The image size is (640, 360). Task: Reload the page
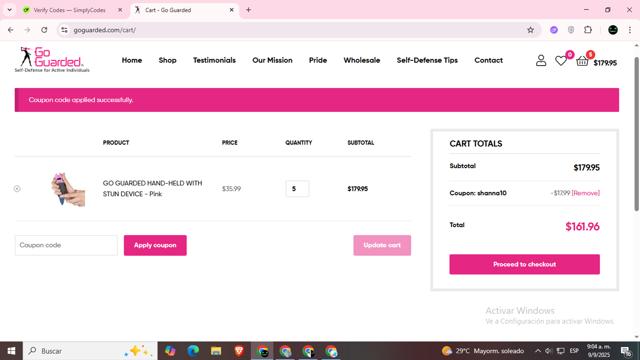44,30
